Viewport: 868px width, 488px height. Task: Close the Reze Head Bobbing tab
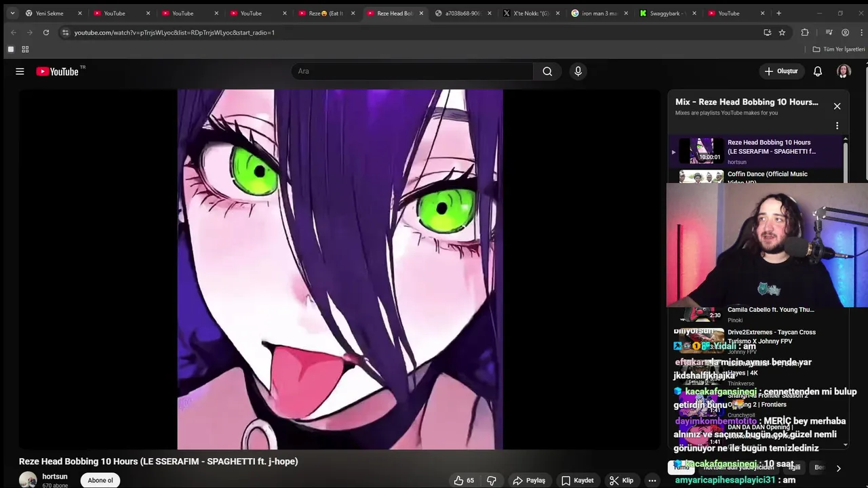[x=421, y=13]
